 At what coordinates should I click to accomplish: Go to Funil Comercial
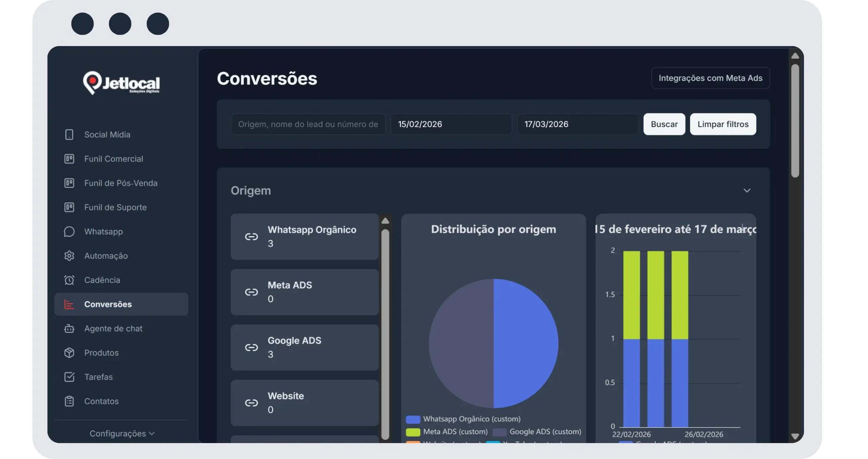click(x=121, y=159)
